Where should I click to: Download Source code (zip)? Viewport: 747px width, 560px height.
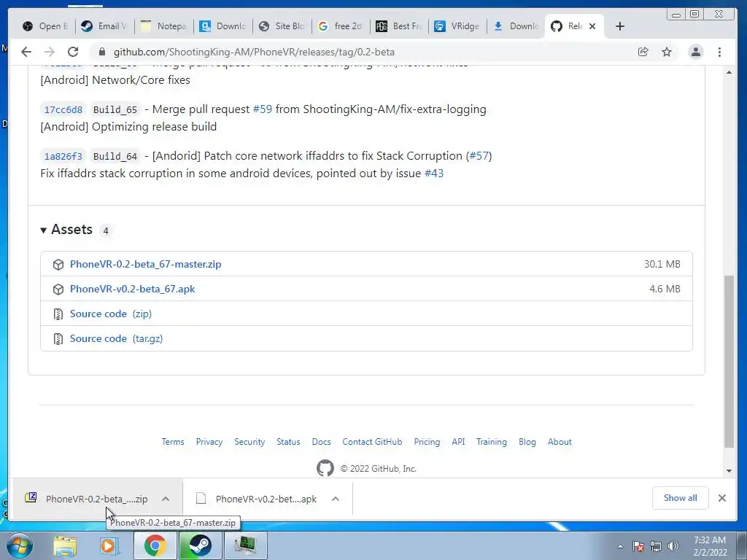(x=111, y=314)
